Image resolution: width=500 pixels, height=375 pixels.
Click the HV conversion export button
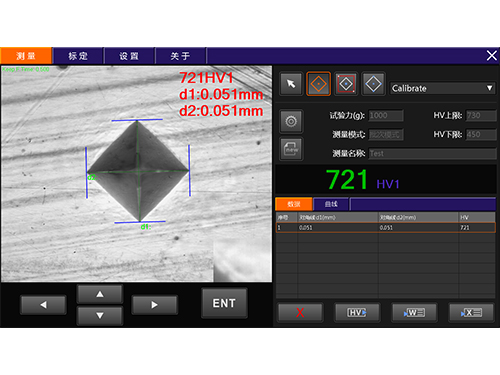pos(357,312)
